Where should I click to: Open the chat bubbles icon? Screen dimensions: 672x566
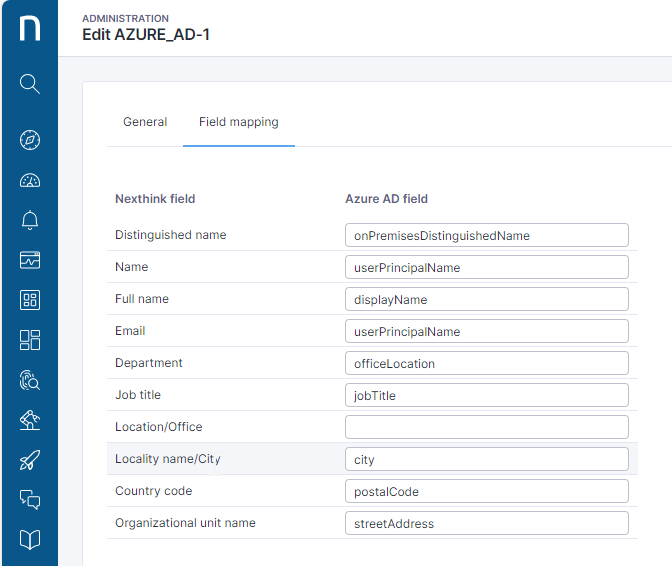pos(30,500)
